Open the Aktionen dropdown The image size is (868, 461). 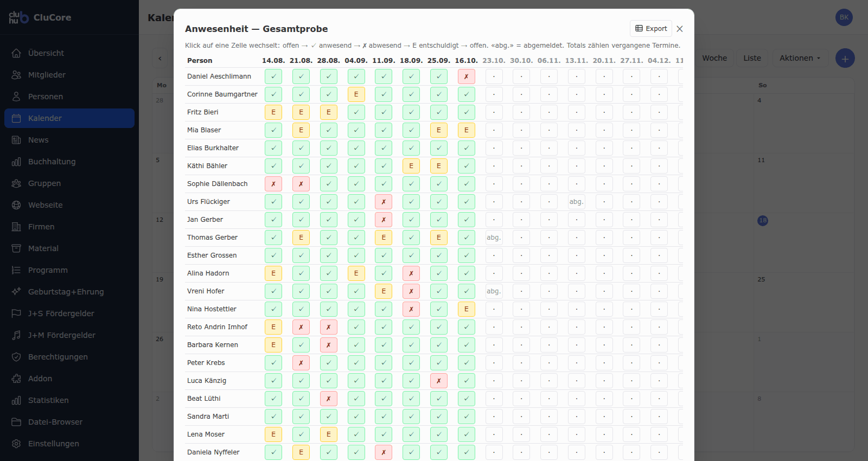click(800, 58)
